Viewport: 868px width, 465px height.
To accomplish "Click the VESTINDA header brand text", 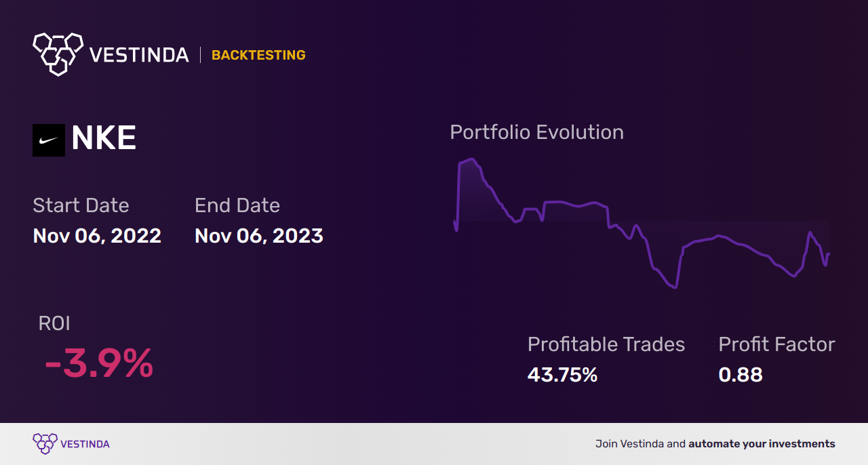I will [139, 55].
